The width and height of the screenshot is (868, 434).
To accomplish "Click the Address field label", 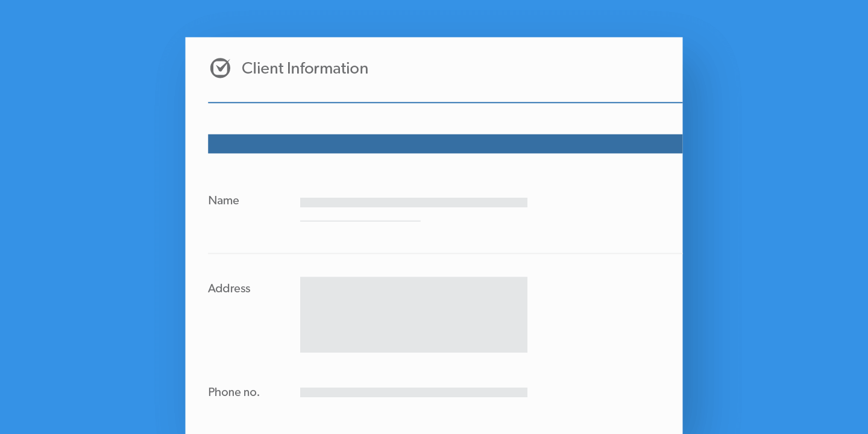I will click(x=229, y=289).
